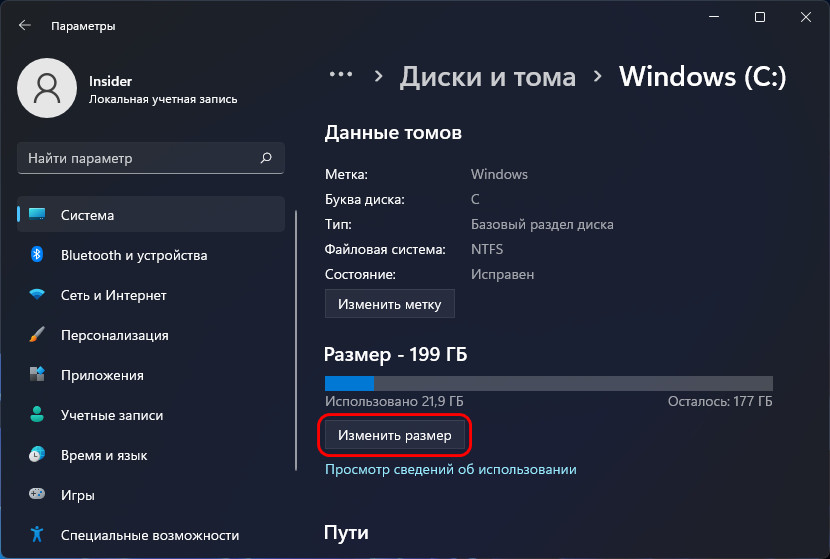Click the NTFS file system value

(487, 249)
